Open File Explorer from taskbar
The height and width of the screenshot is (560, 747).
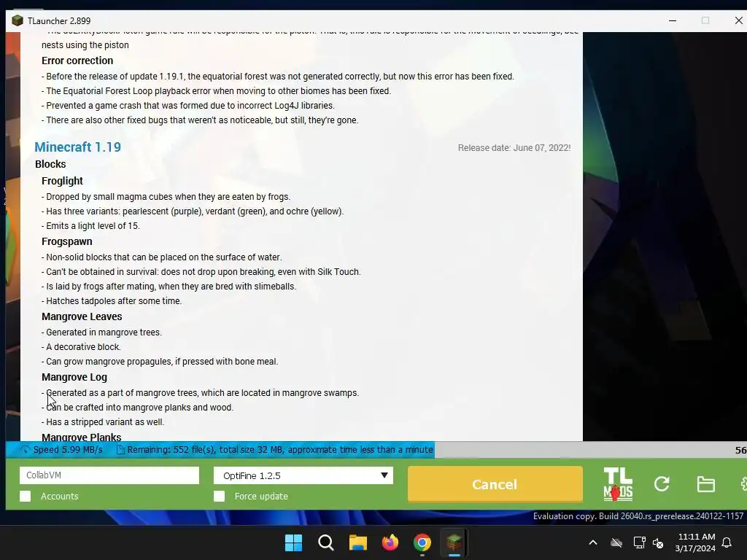357,542
